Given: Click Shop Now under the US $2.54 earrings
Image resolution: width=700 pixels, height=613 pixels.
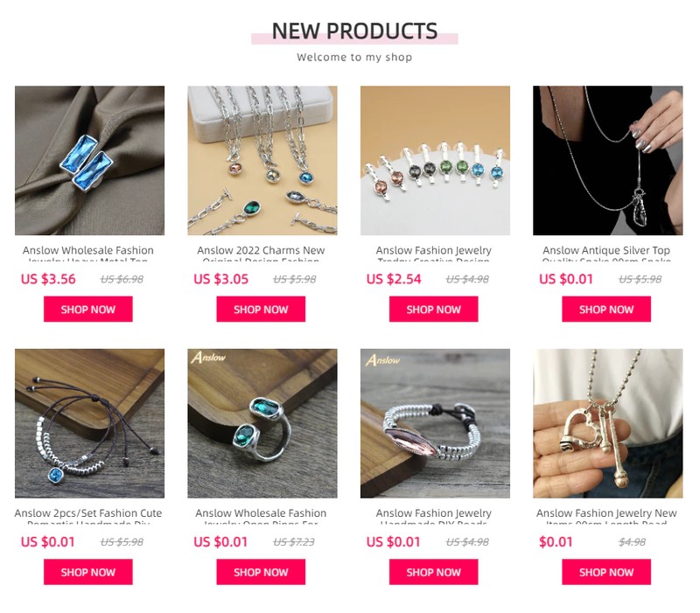Looking at the screenshot, I should pos(433,310).
